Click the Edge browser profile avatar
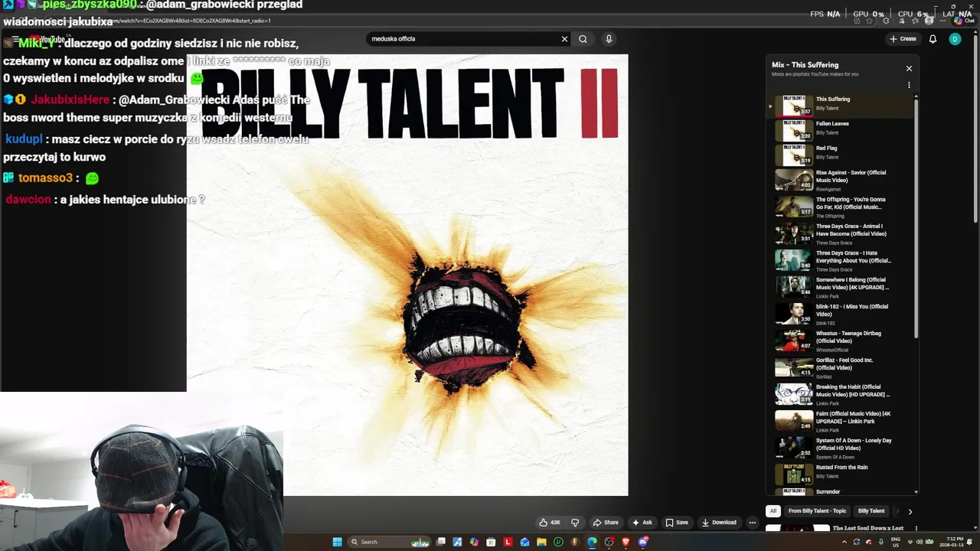Screen dimensions: 980x551 [x=929, y=21]
